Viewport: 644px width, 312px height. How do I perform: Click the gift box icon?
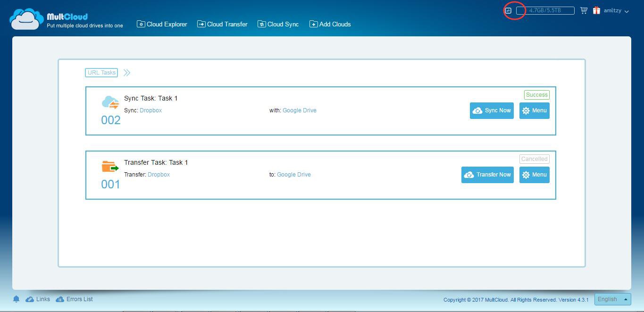click(x=596, y=10)
